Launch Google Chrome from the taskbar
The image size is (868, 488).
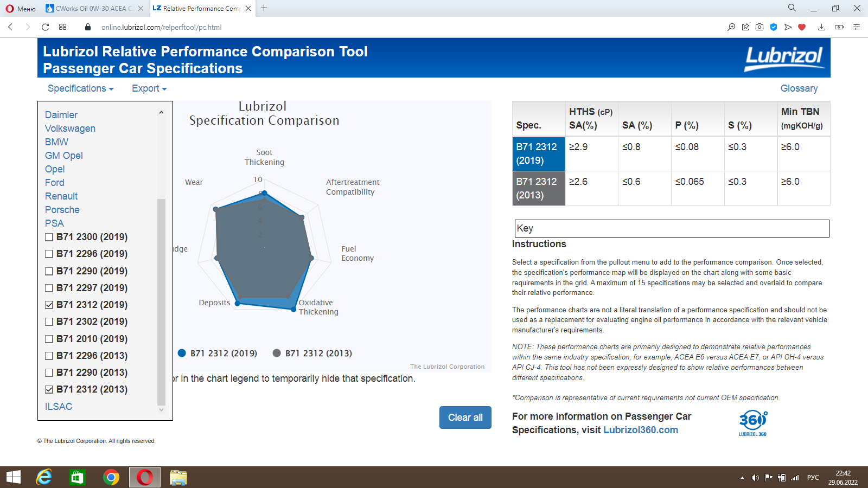(x=111, y=477)
